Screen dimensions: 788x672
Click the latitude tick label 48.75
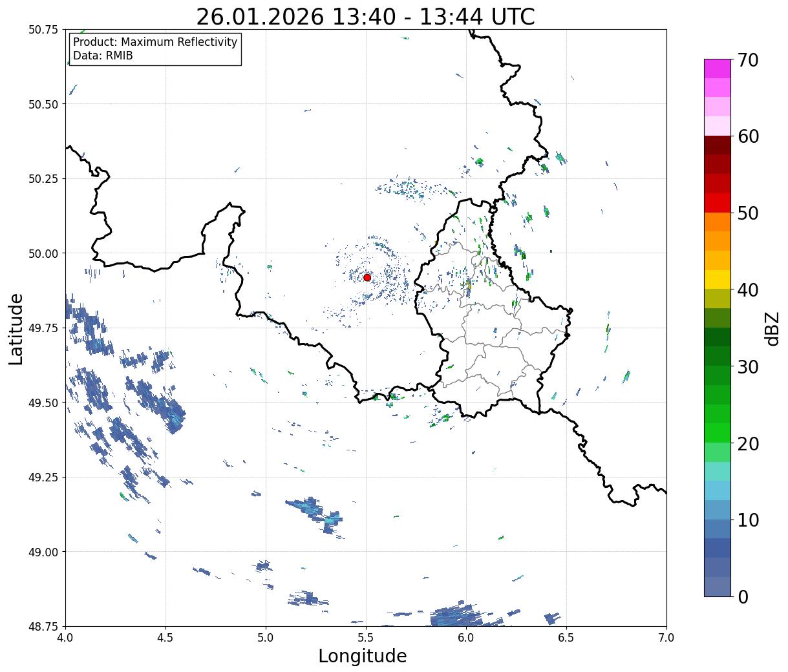(x=43, y=626)
